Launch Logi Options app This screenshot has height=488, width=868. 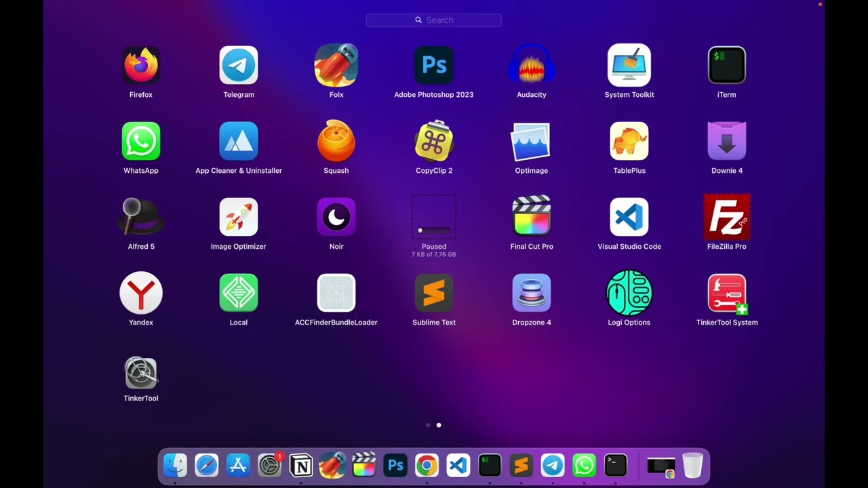pyautogui.click(x=629, y=293)
